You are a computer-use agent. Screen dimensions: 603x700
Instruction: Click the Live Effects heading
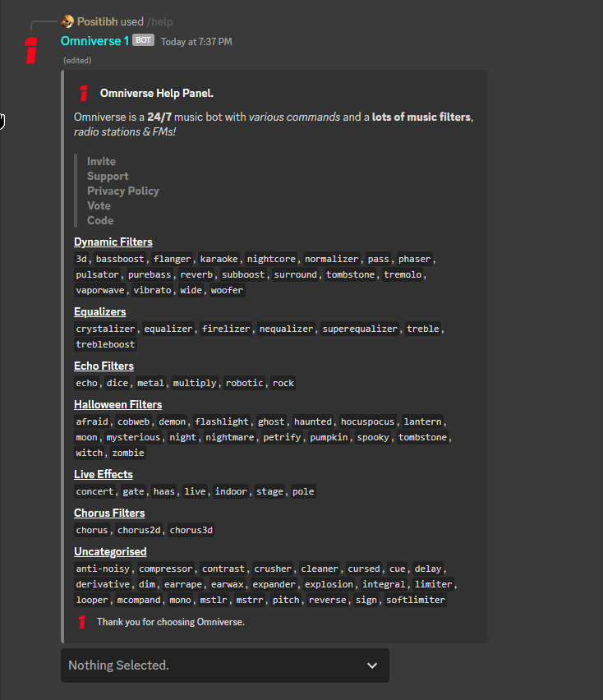[x=104, y=474]
